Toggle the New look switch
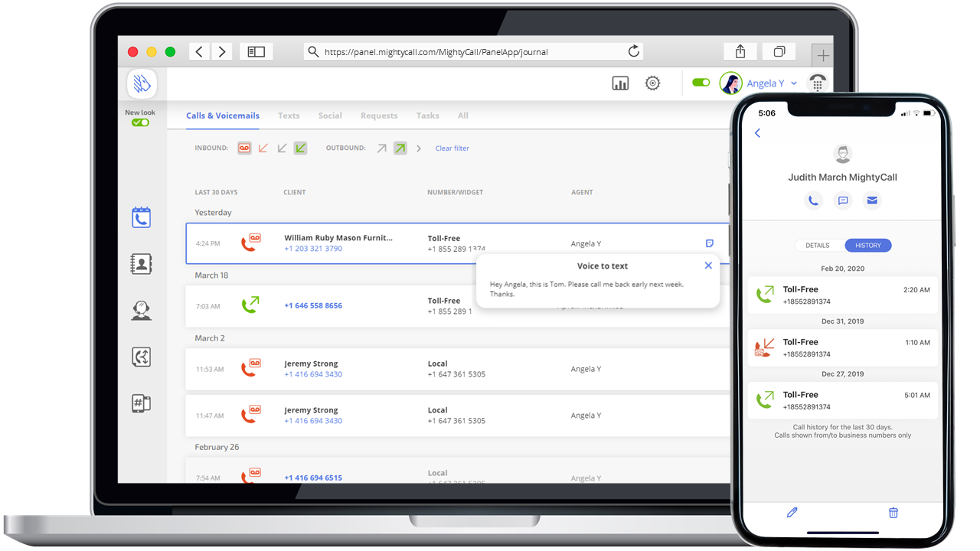 tap(140, 122)
